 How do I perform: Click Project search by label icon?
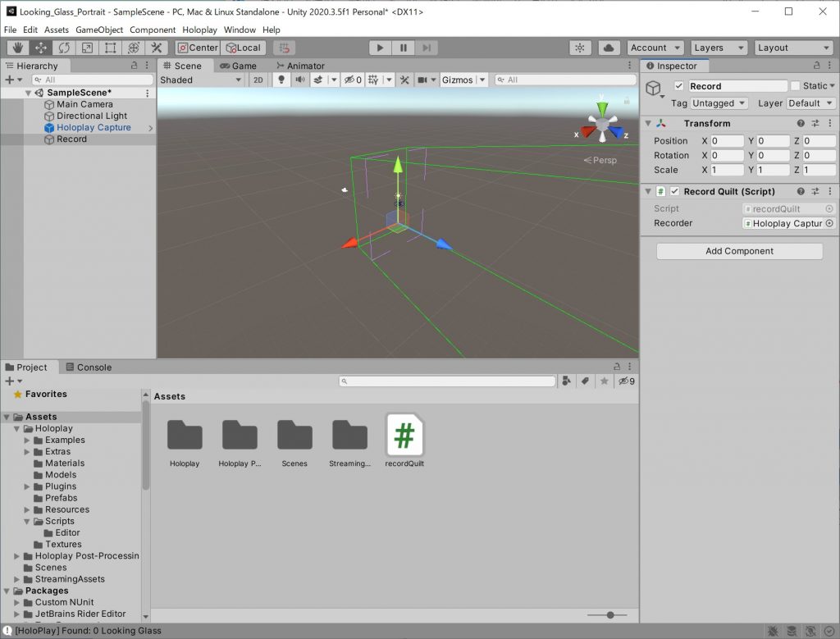585,381
